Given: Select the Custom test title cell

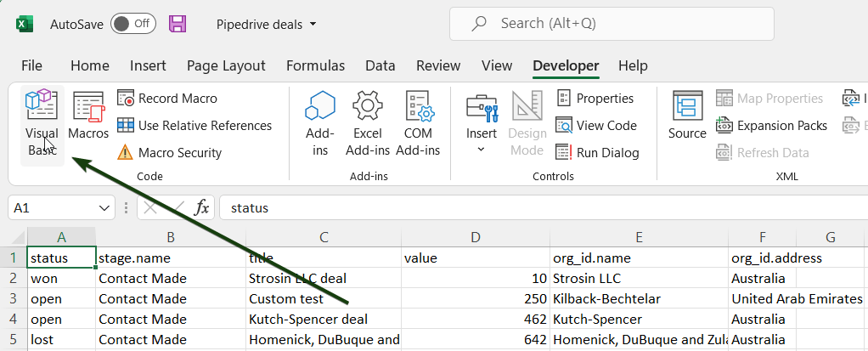Looking at the screenshot, I should click(324, 298).
